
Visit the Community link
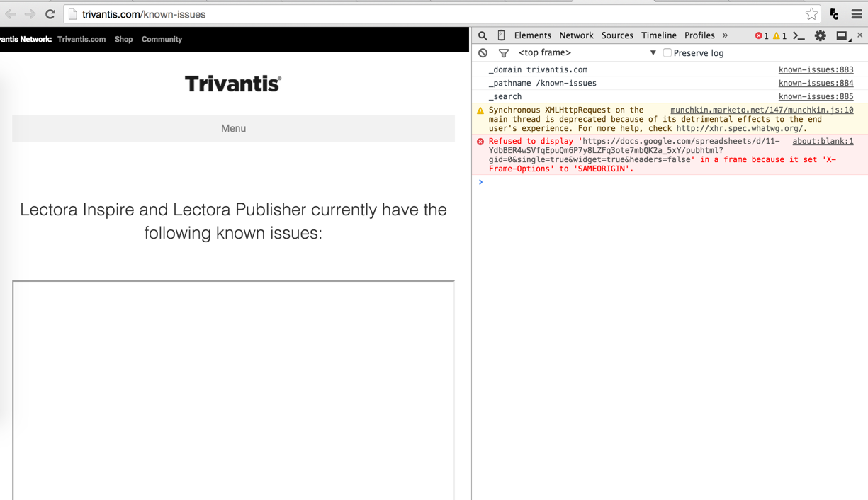(162, 40)
